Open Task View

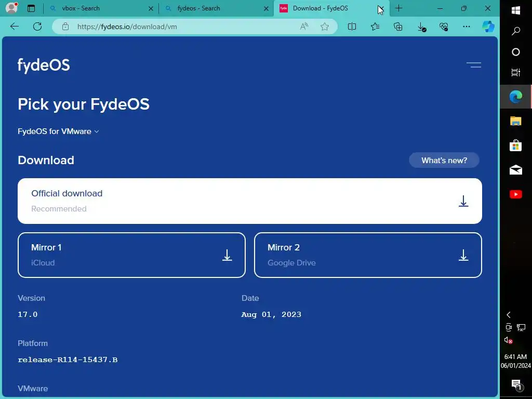(x=516, y=72)
